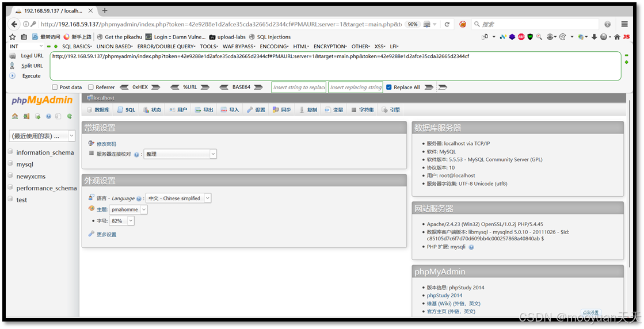Image resolution: width=644 pixels, height=329 pixels.
Task: Click the black shield extension icon
Action: 530,37
